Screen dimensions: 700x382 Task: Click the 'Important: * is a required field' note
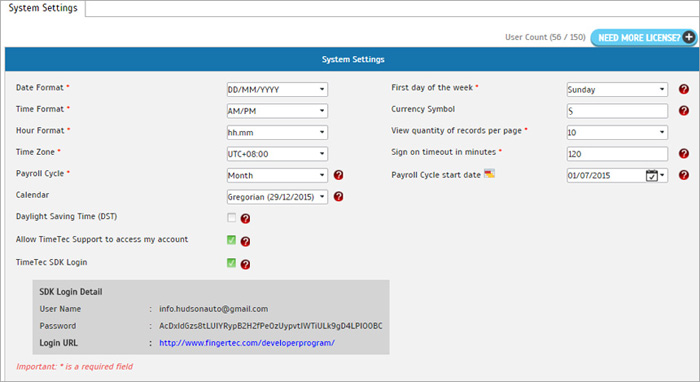tap(75, 366)
